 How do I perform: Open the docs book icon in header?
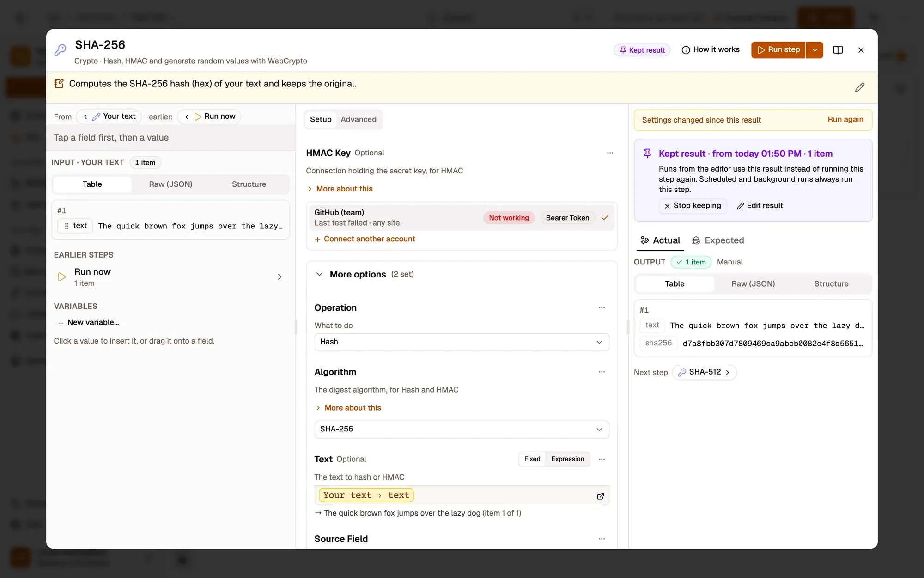(838, 50)
